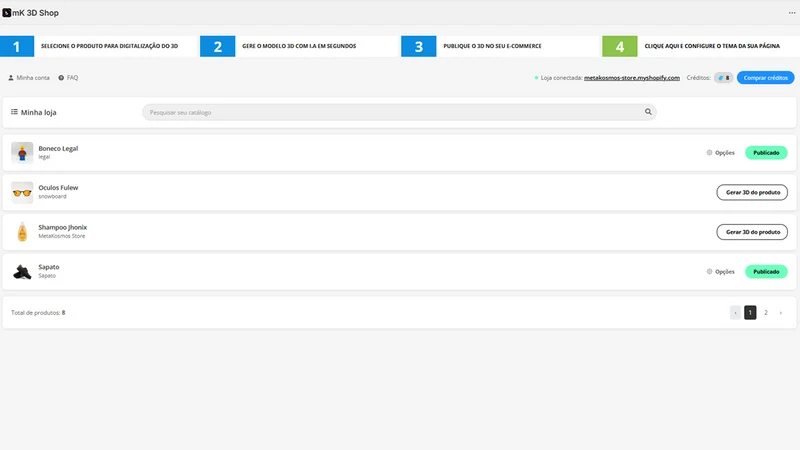Viewport: 800px width, 450px height.
Task: Open Opções for Sapato
Action: tap(720, 271)
